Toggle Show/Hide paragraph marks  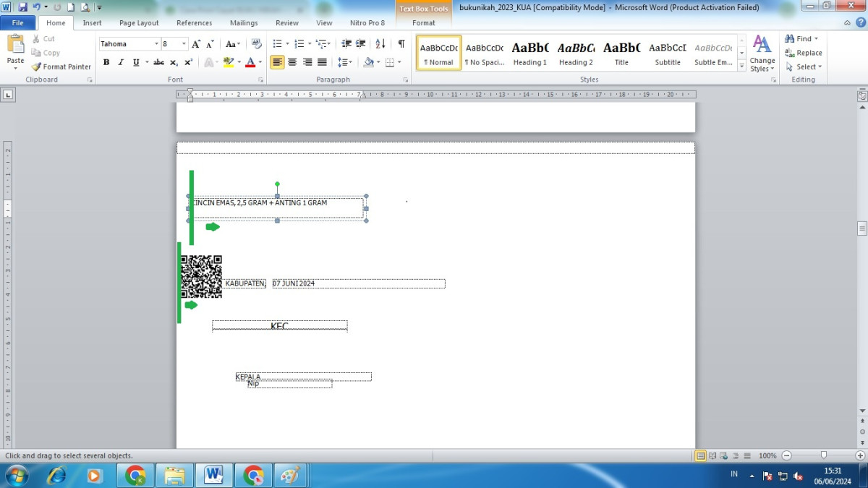click(401, 44)
